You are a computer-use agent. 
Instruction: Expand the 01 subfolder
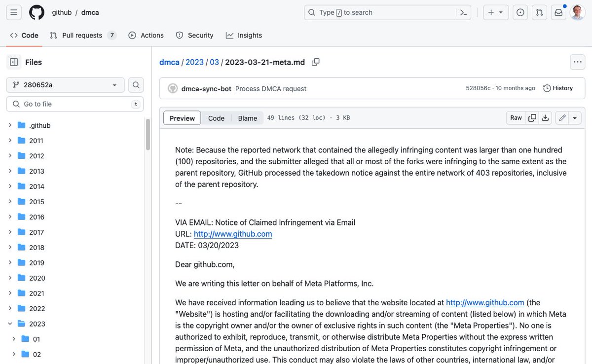[14, 339]
